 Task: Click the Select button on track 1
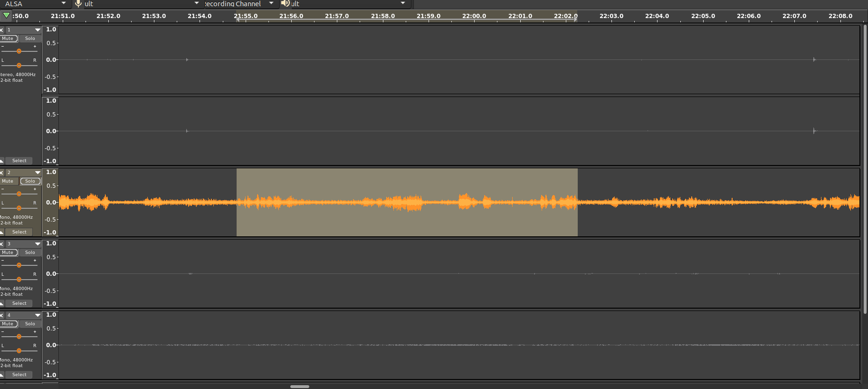click(19, 161)
